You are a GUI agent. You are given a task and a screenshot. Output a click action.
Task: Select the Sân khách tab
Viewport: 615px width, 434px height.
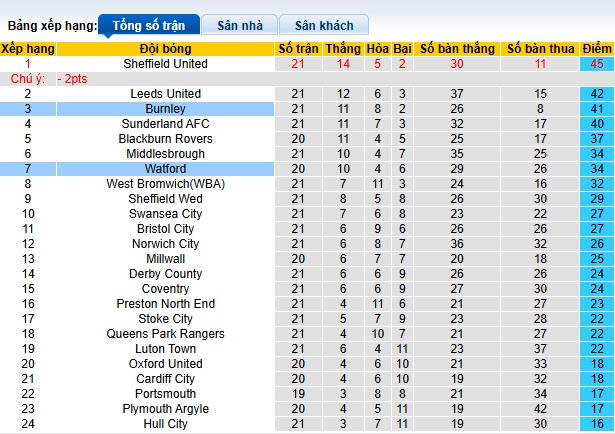point(324,24)
